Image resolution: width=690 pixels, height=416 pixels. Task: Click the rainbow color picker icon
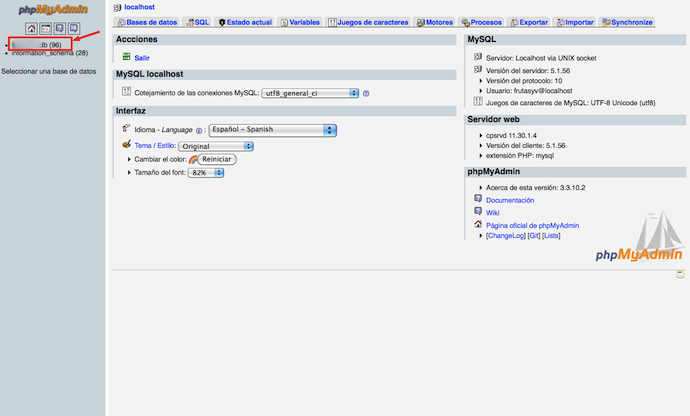click(193, 159)
